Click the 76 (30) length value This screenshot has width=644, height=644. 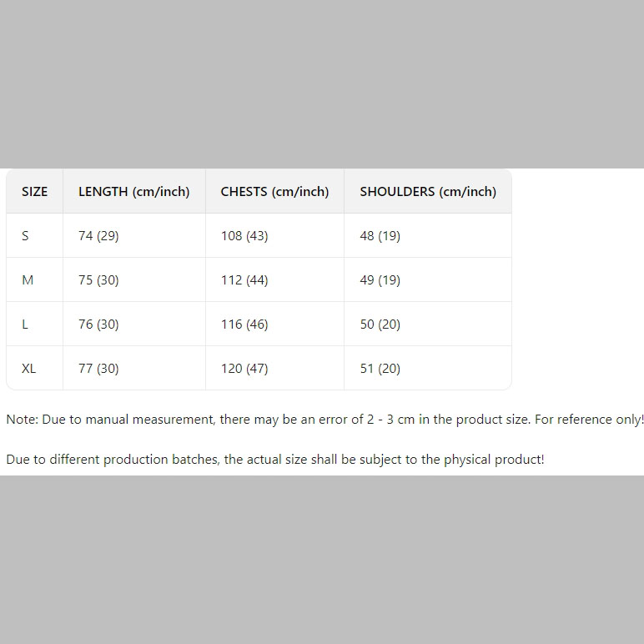[x=98, y=324]
